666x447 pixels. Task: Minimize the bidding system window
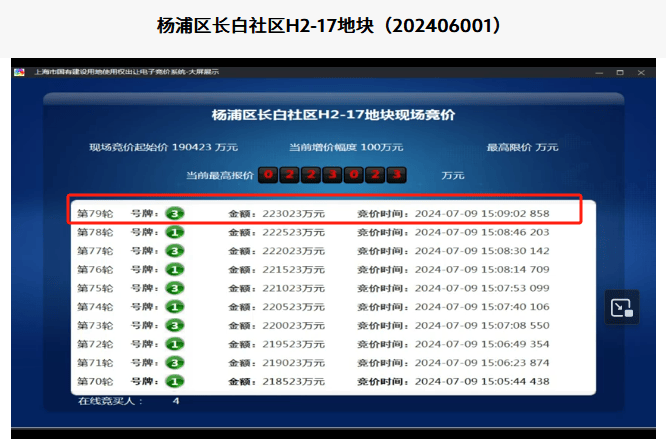coord(599,73)
